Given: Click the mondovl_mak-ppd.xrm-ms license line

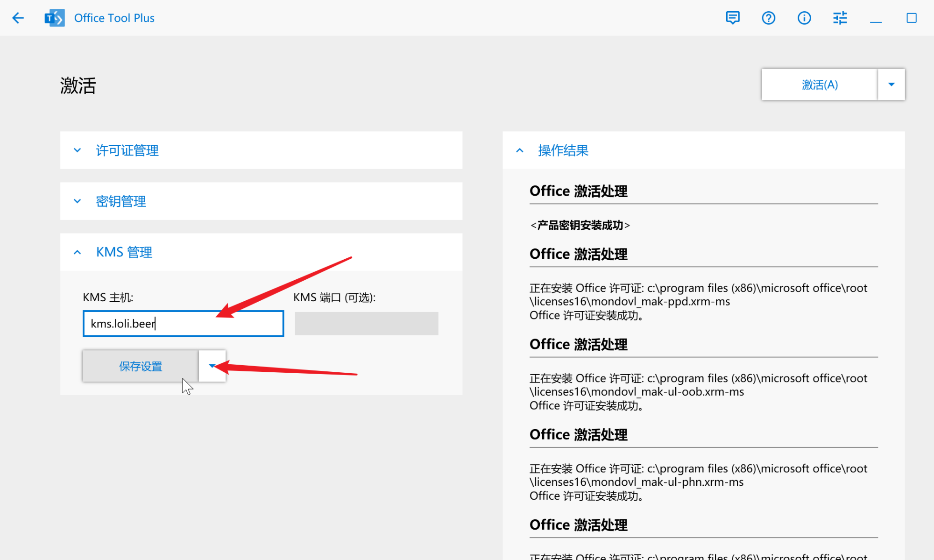Looking at the screenshot, I should point(630,301).
